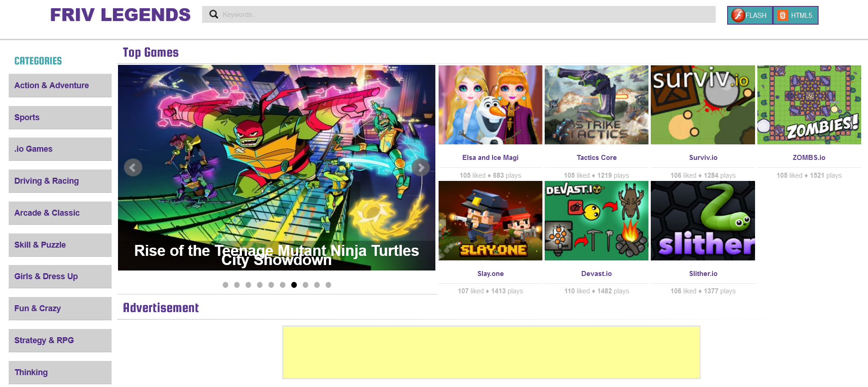Click the HTML5 shield icon

pos(782,16)
